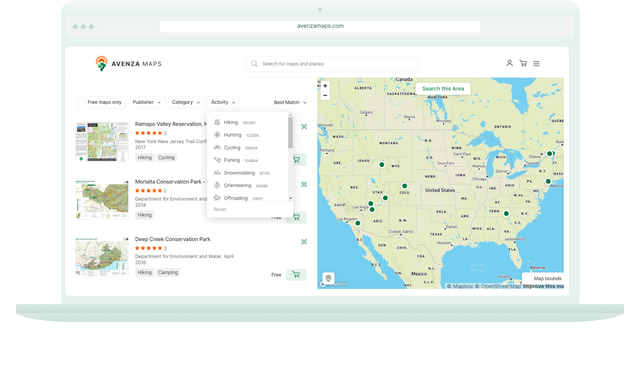Image resolution: width=640 pixels, height=369 pixels.
Task: Click the map location pin button
Action: coord(328,278)
